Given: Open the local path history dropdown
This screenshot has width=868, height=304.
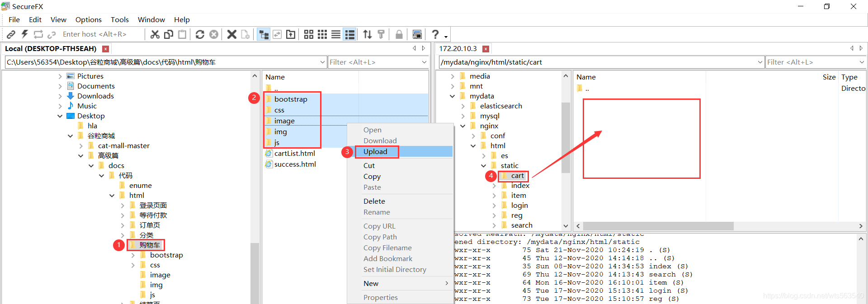Looking at the screenshot, I should pos(322,62).
